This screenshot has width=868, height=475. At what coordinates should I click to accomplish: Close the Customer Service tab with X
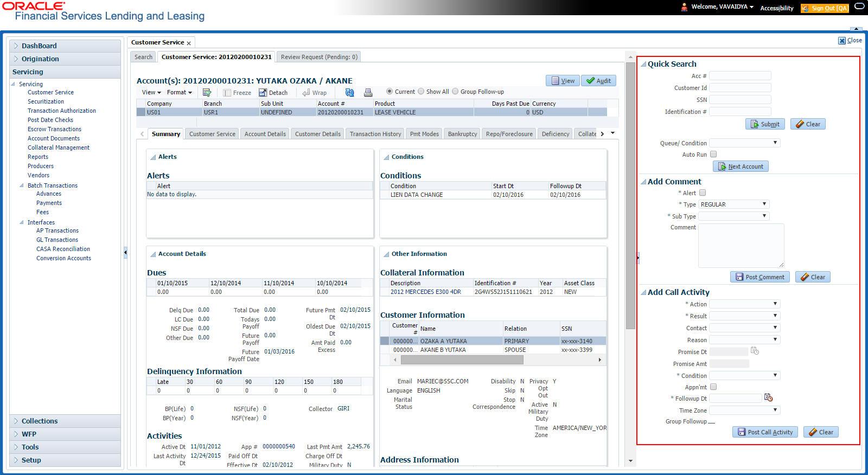click(189, 43)
